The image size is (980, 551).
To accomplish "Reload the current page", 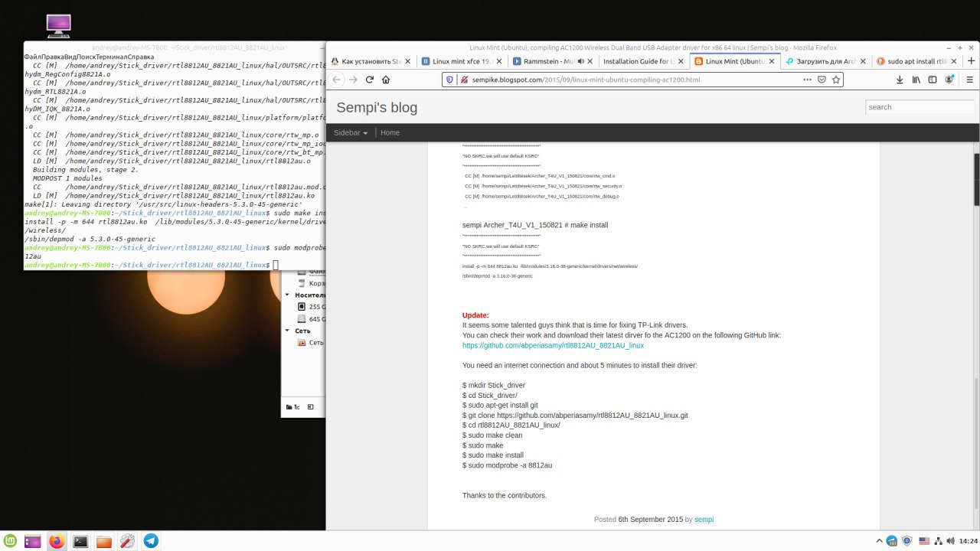I will point(370,80).
